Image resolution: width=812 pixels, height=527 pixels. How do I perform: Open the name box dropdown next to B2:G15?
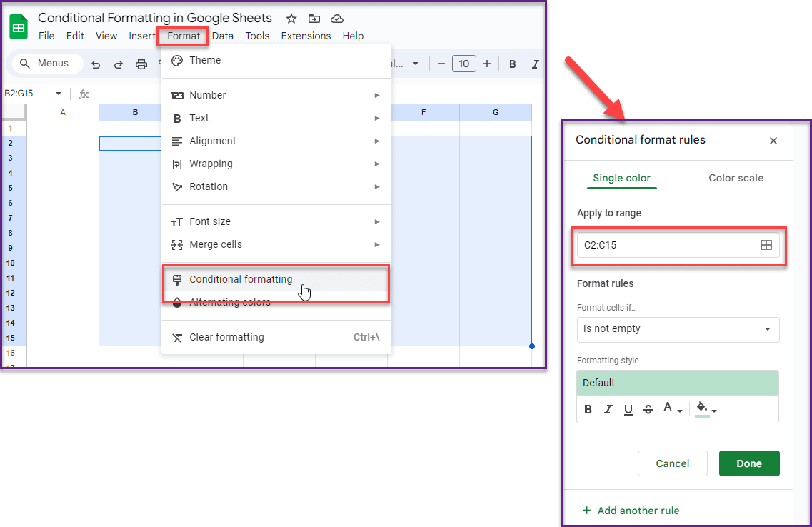[x=59, y=93]
